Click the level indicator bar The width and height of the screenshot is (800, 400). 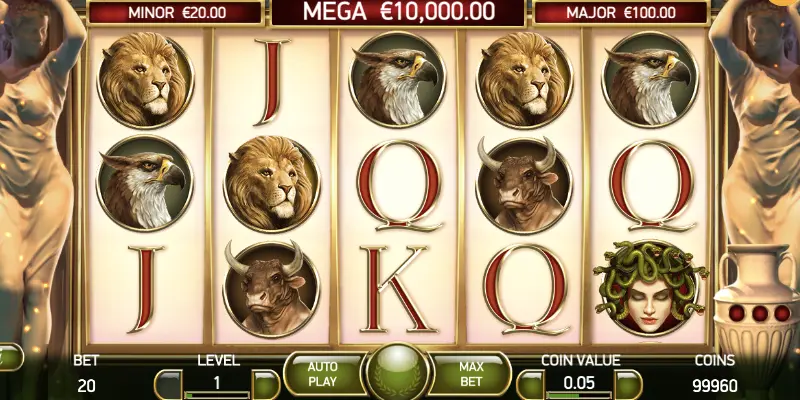(x=217, y=394)
